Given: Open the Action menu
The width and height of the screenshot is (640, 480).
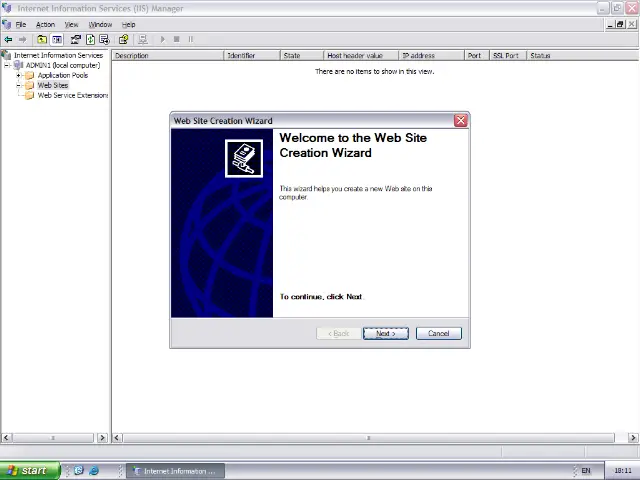Looking at the screenshot, I should click(45, 24).
